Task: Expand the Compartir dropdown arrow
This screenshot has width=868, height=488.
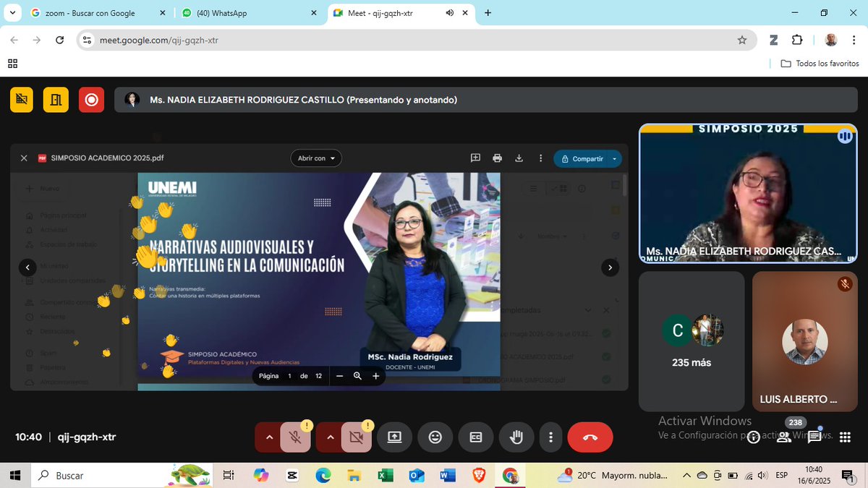Action: [x=614, y=158]
